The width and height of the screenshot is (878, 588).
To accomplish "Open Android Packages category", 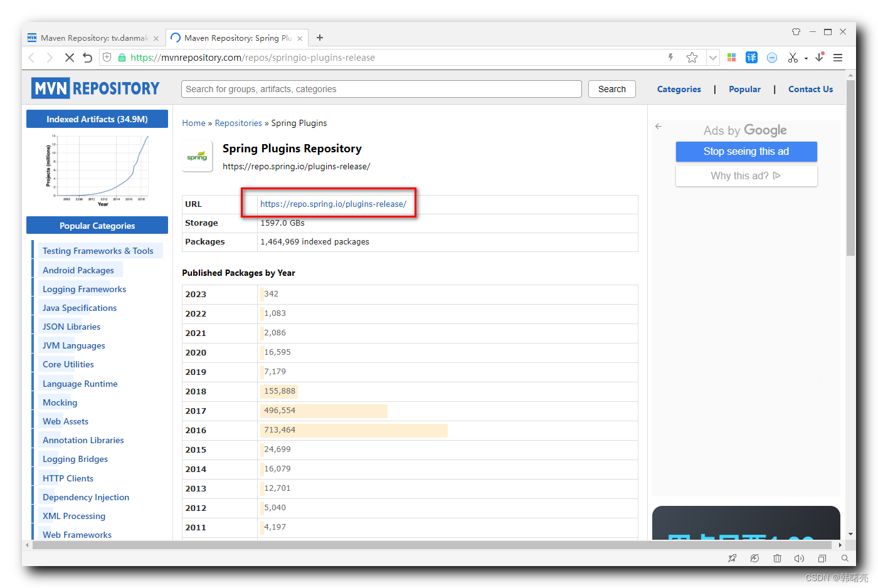I will pyautogui.click(x=78, y=270).
